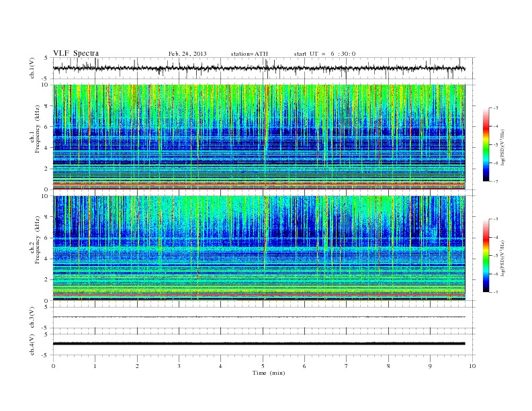Screen dimensions: 532x411
Task: Click the thin ch.3 waveform trace
Action: [x=259, y=317]
